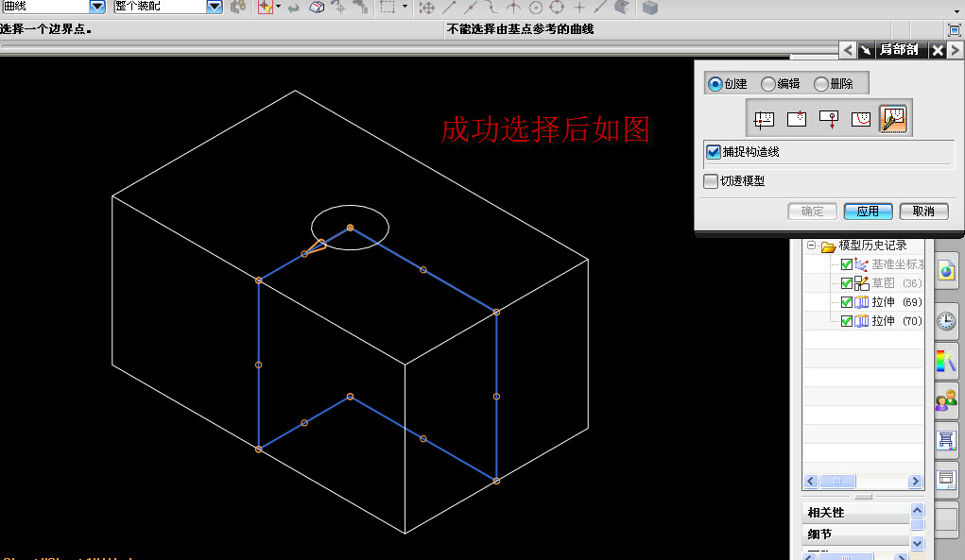Open the History clock resource tab
This screenshot has height=560, width=965.
(x=946, y=321)
